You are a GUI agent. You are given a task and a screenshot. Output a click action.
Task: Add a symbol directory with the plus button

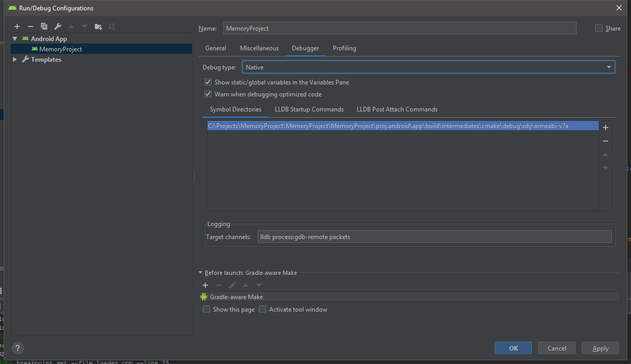click(605, 128)
